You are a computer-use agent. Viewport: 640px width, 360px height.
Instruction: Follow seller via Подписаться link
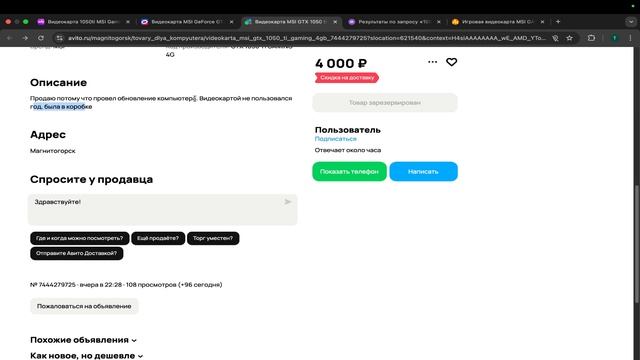[x=336, y=139]
